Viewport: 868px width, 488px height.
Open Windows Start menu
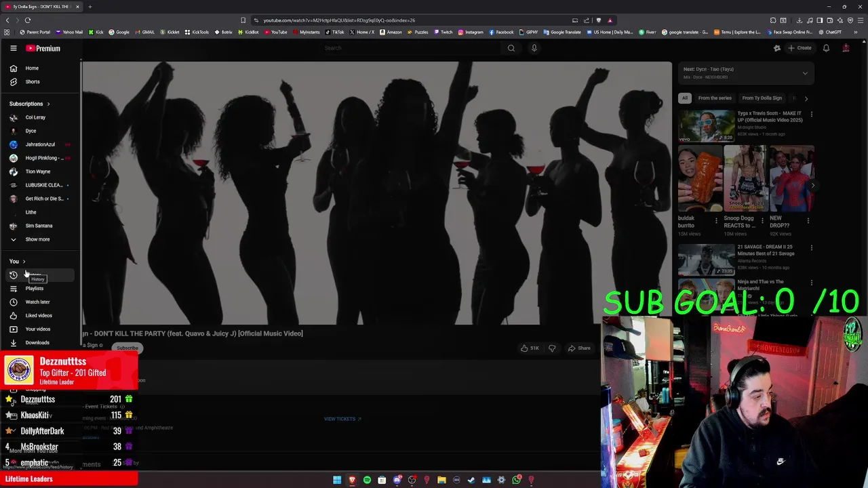(x=337, y=480)
